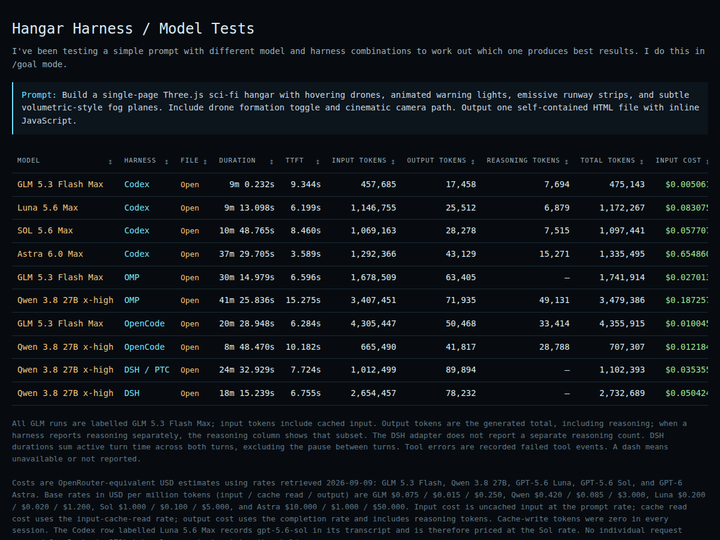Click the INPUT TOKENS column sort arrows
720x540 pixels.
(393, 161)
